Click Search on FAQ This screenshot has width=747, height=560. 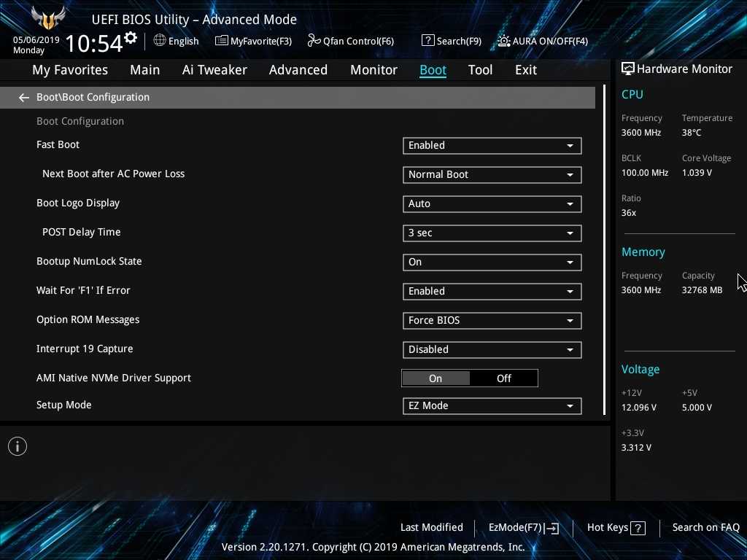click(705, 527)
